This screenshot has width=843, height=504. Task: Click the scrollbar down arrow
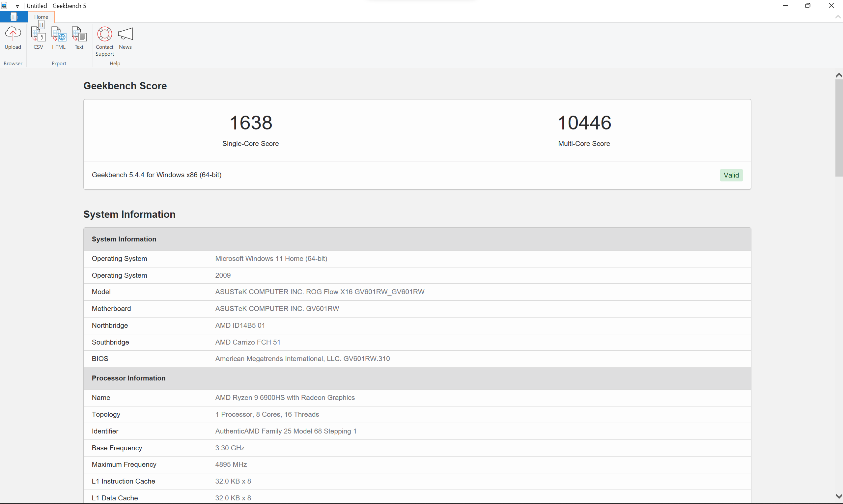pyautogui.click(x=839, y=496)
